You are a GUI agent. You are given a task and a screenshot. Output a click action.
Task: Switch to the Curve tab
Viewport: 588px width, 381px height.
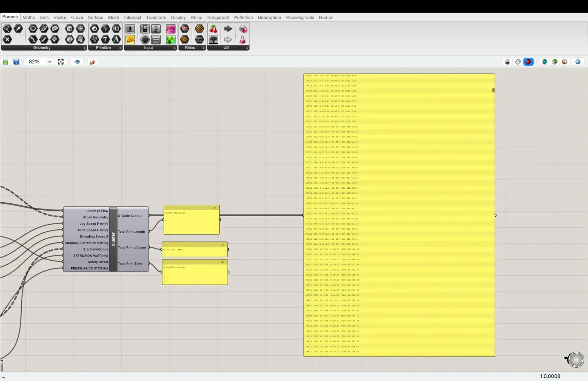pos(77,17)
